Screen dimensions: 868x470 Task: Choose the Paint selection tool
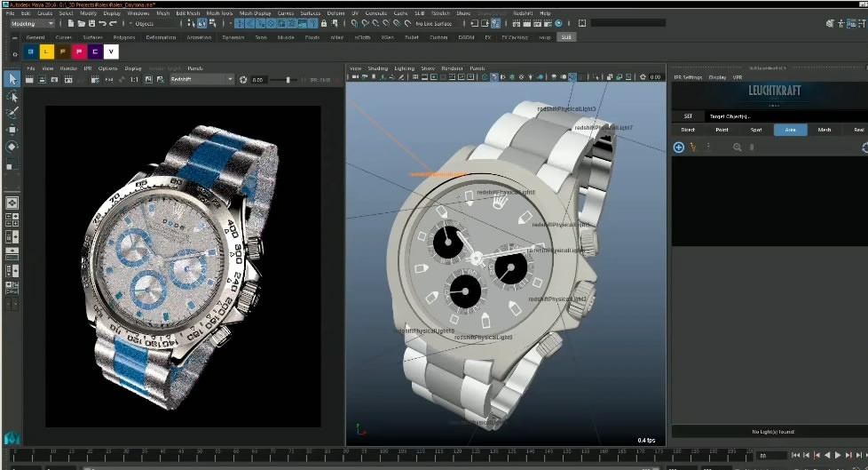12,113
